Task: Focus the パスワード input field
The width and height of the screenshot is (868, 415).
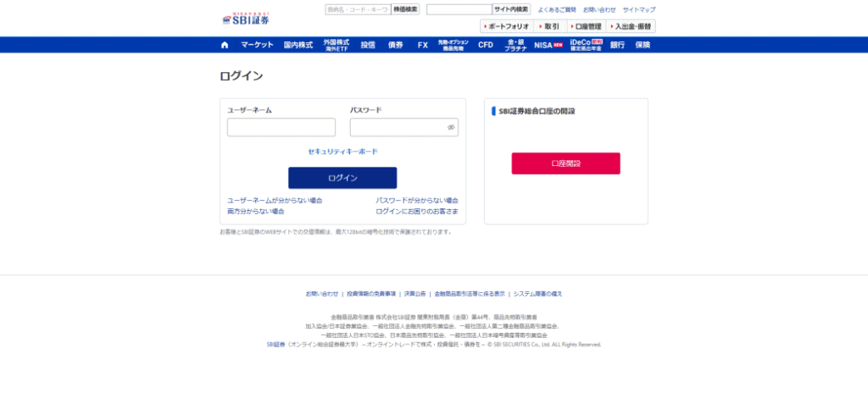Action: click(397, 127)
